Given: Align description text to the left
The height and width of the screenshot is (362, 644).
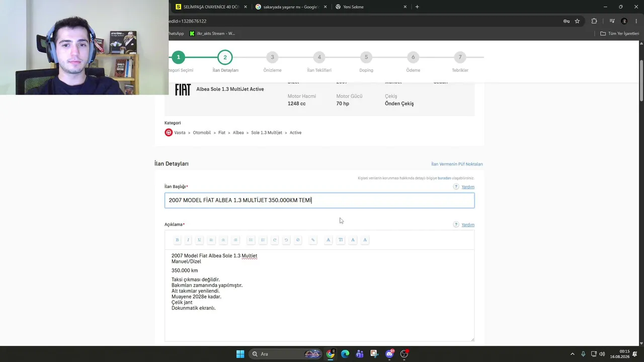Looking at the screenshot, I should (x=211, y=240).
